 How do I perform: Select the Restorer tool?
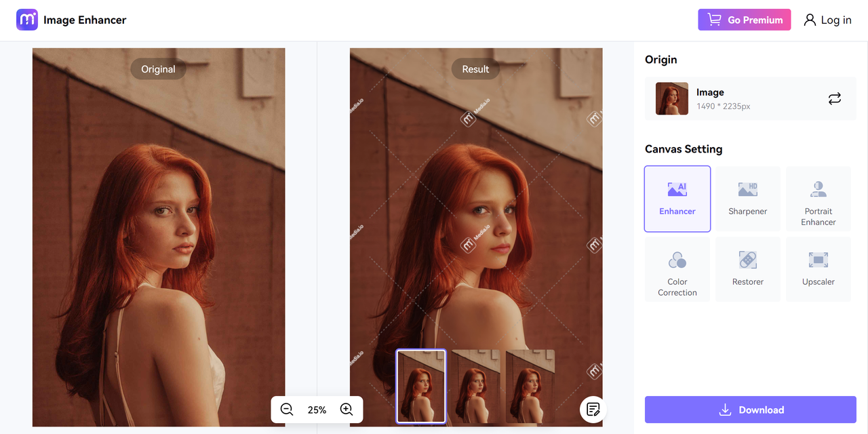pyautogui.click(x=748, y=270)
